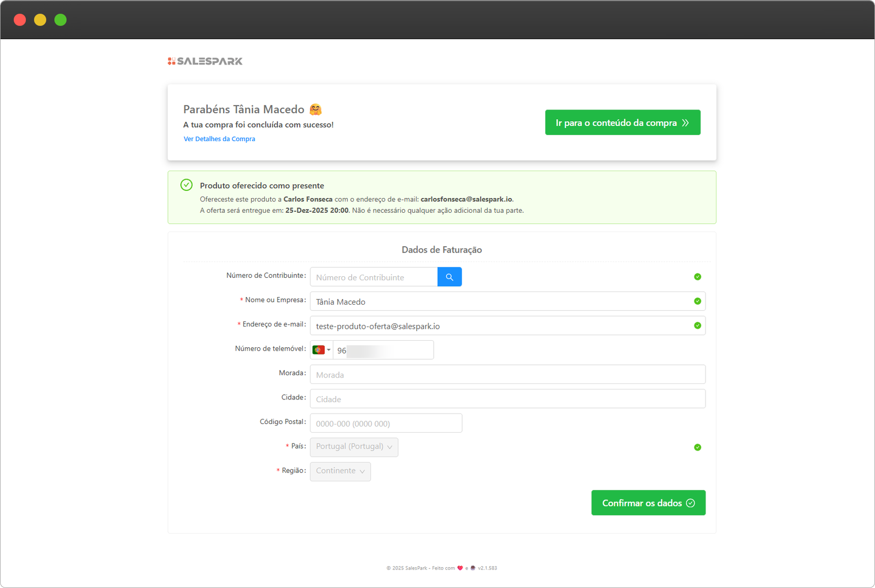Click validation checkmark in e-mail field
The image size is (875, 588).
pyautogui.click(x=697, y=325)
